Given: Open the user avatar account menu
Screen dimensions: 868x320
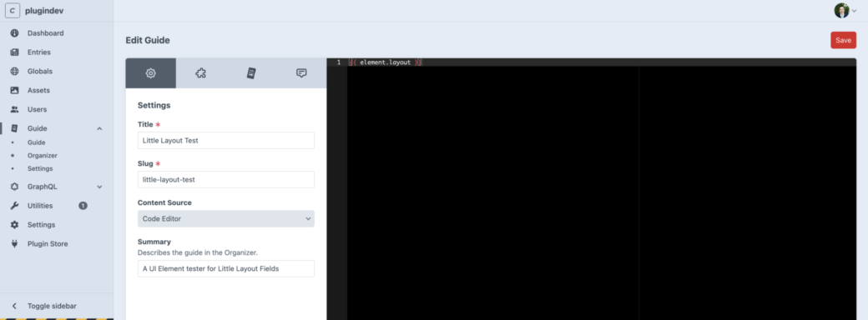Looking at the screenshot, I should (841, 11).
